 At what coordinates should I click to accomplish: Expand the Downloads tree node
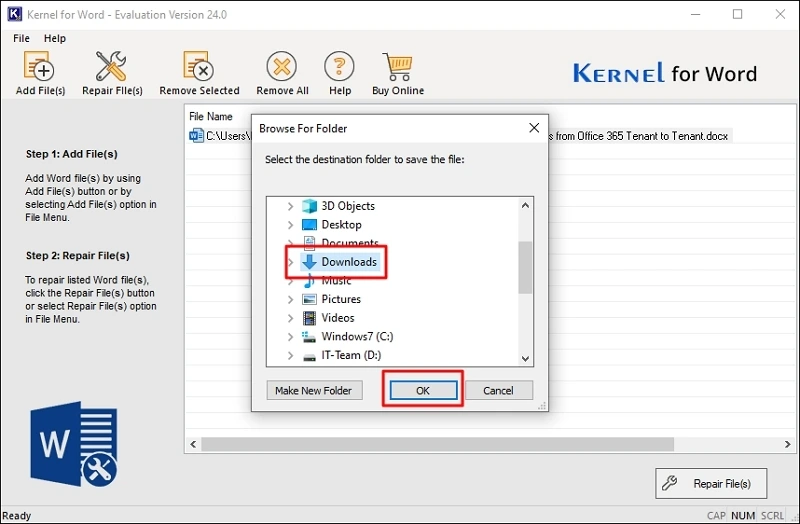click(x=290, y=262)
